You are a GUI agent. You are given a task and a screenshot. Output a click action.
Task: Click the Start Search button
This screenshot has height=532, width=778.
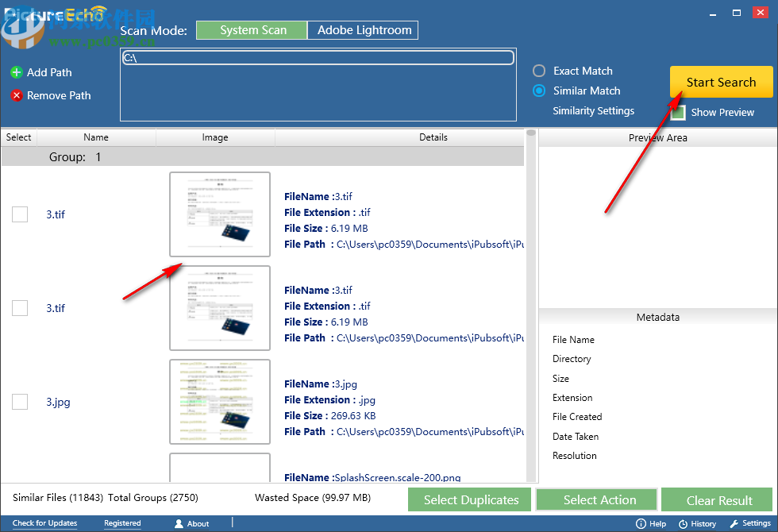point(721,82)
